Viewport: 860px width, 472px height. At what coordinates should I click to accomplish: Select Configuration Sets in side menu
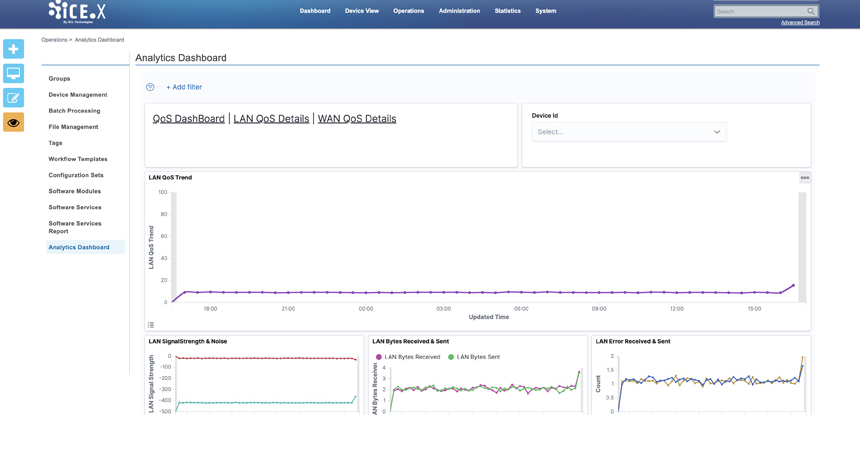click(76, 175)
